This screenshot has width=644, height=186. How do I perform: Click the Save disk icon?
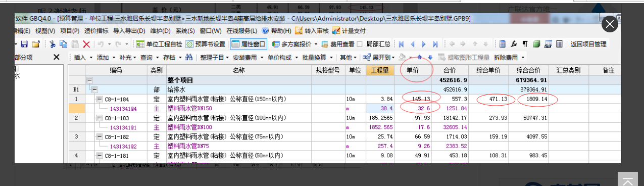point(24,44)
